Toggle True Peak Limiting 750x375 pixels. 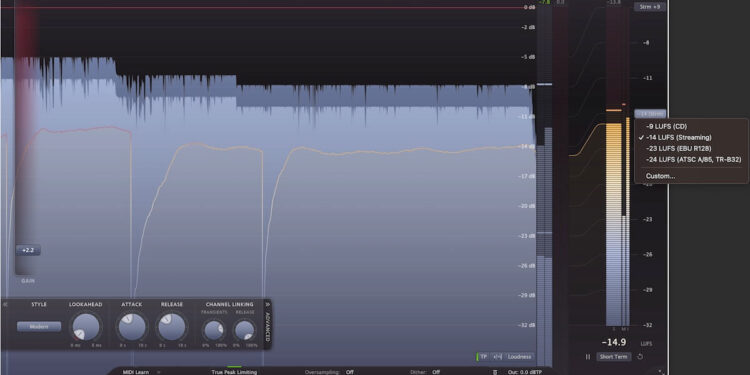[234, 372]
